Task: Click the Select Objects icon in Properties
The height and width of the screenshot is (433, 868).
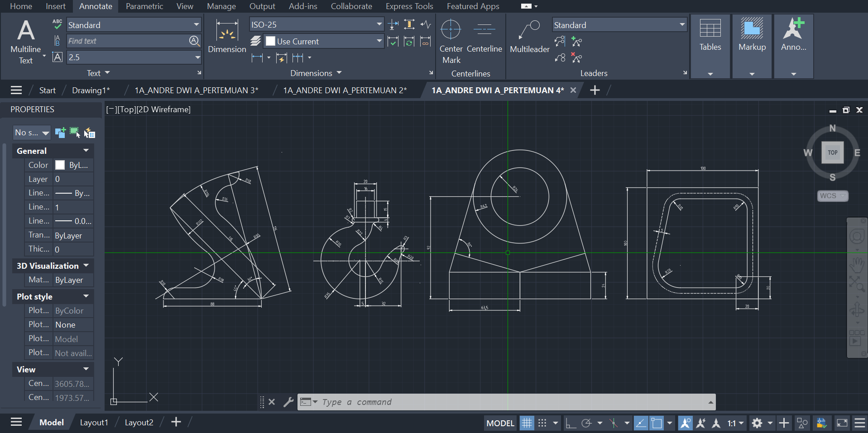Action: click(x=75, y=133)
